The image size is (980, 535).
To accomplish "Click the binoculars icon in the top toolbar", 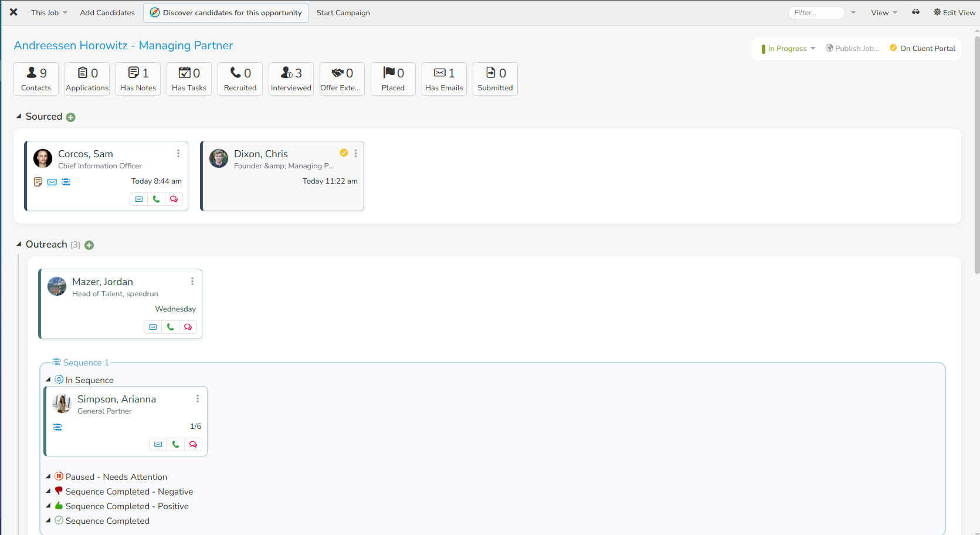I will [x=915, y=12].
